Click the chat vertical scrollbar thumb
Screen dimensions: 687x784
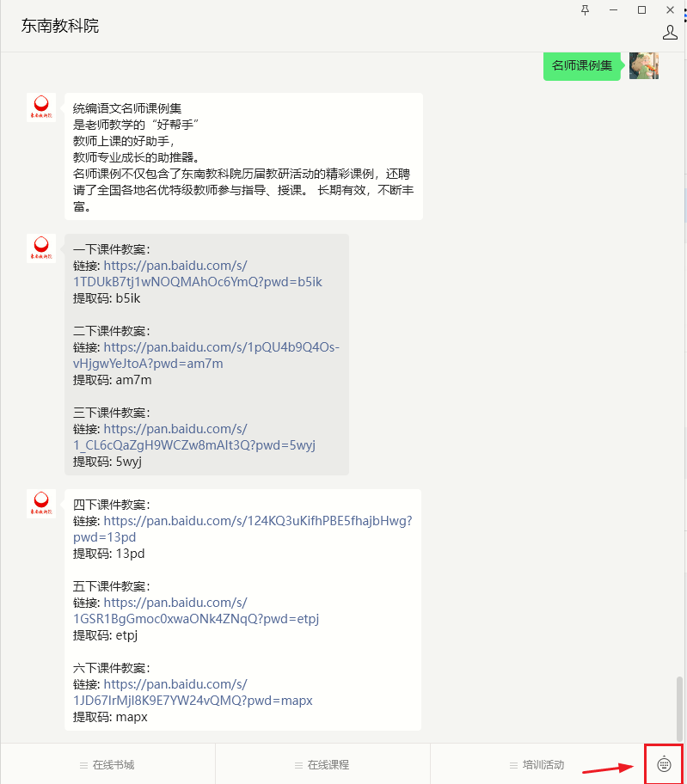(679, 708)
